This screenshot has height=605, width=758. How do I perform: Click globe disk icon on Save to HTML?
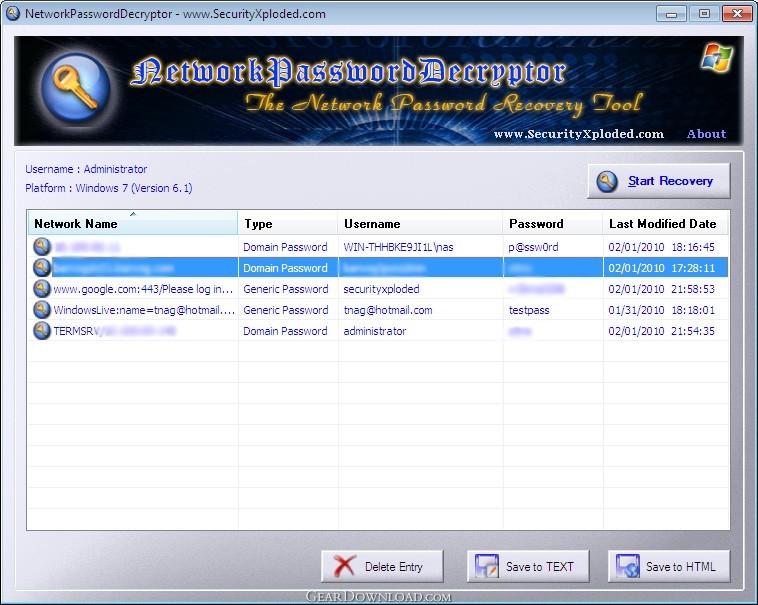tap(627, 566)
